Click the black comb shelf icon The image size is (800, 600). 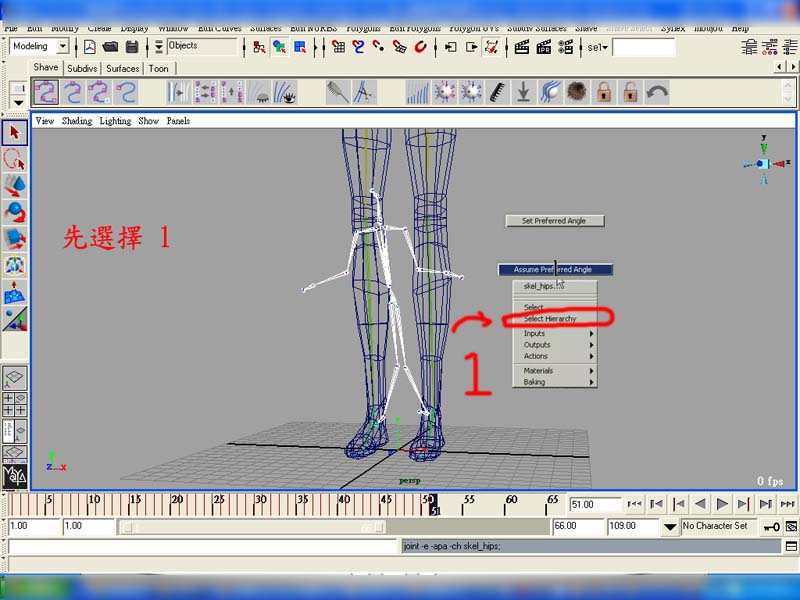tap(497, 92)
